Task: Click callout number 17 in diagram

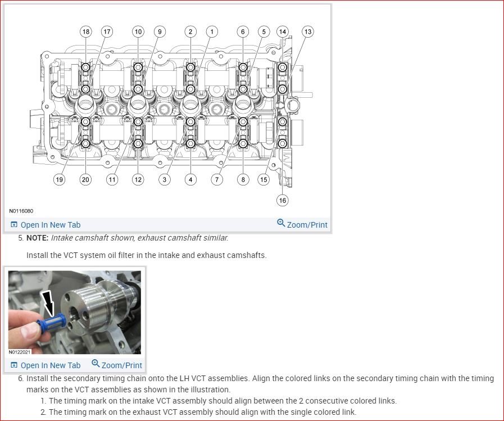Action: (107, 31)
